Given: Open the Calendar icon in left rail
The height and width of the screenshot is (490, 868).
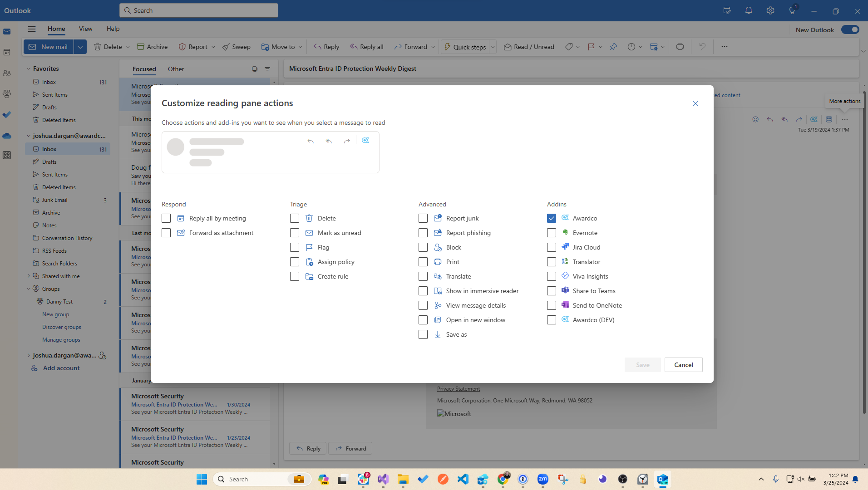Looking at the screenshot, I should click(7, 52).
